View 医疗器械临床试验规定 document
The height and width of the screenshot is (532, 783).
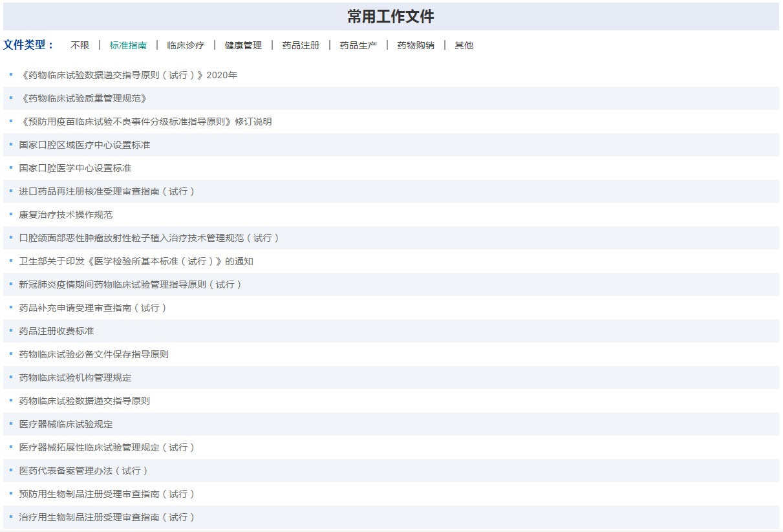66,424
